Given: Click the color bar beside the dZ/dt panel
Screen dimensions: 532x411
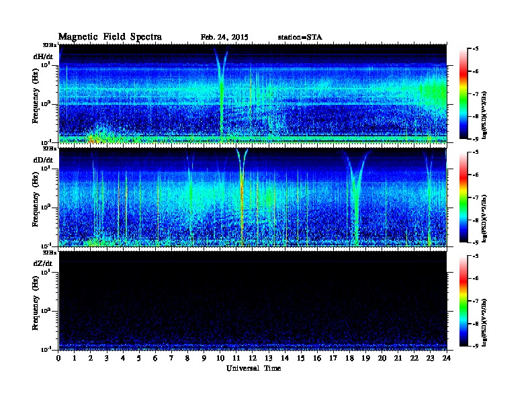Looking at the screenshot, I should point(463,301).
